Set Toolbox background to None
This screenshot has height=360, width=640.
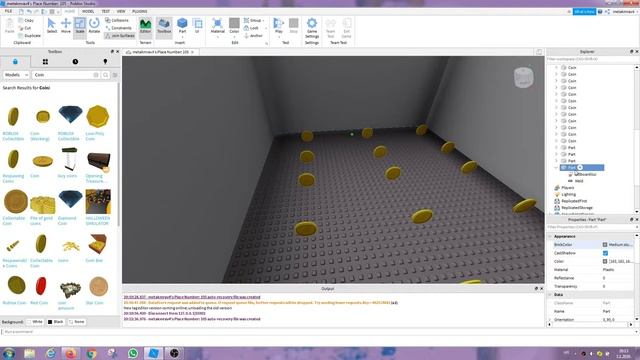coord(76,322)
